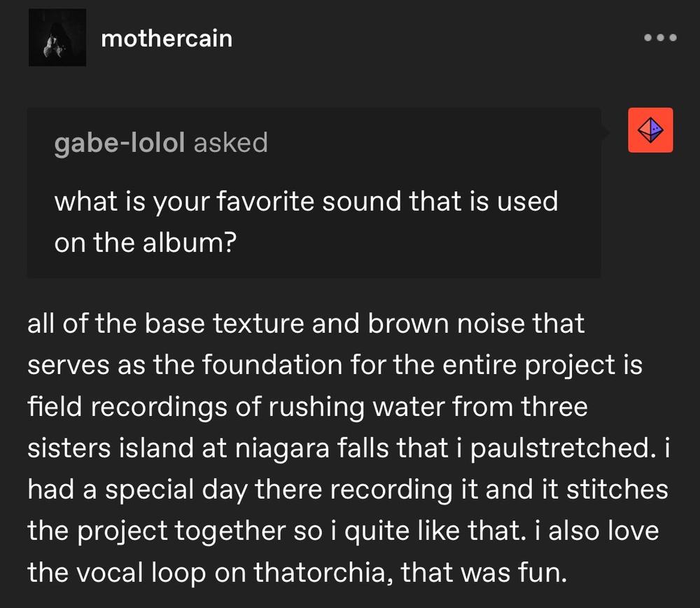Click the text "on the album?"
Image resolution: width=700 pixels, height=608 pixels.
click(145, 243)
